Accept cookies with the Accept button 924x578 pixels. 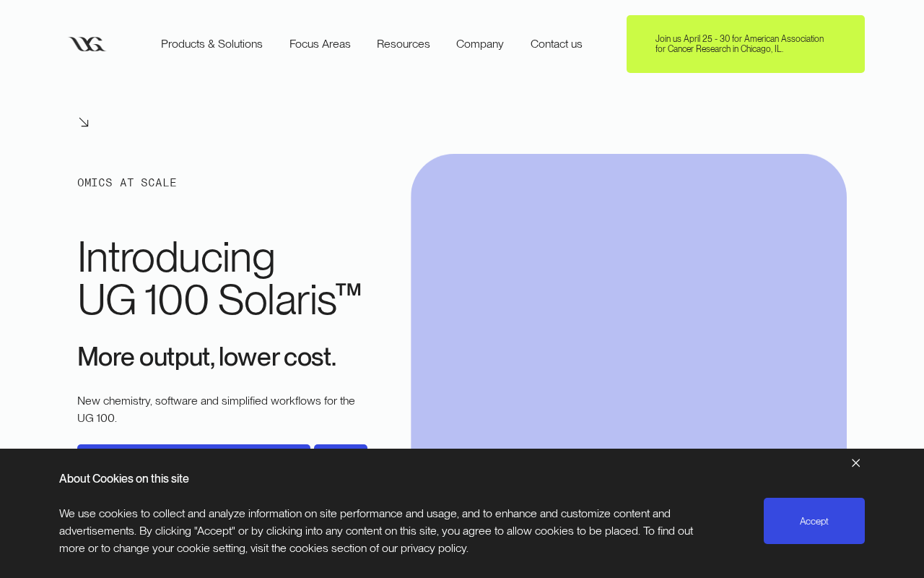tap(814, 521)
